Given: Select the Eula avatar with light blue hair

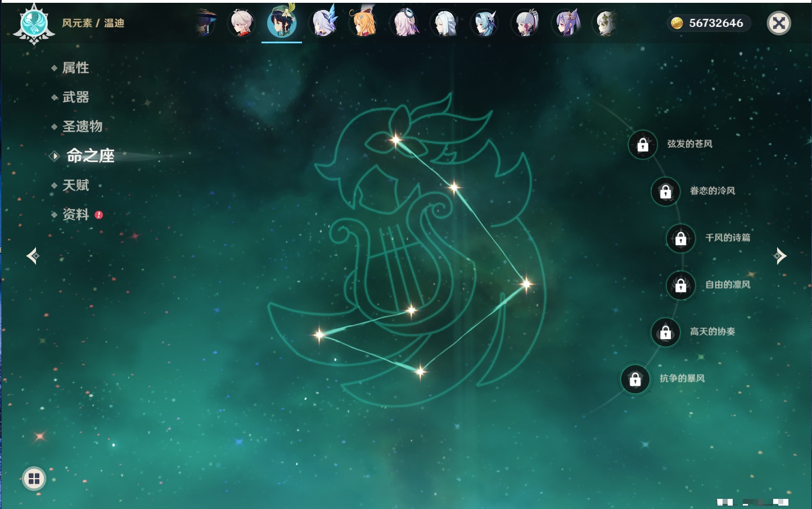Looking at the screenshot, I should [485, 23].
